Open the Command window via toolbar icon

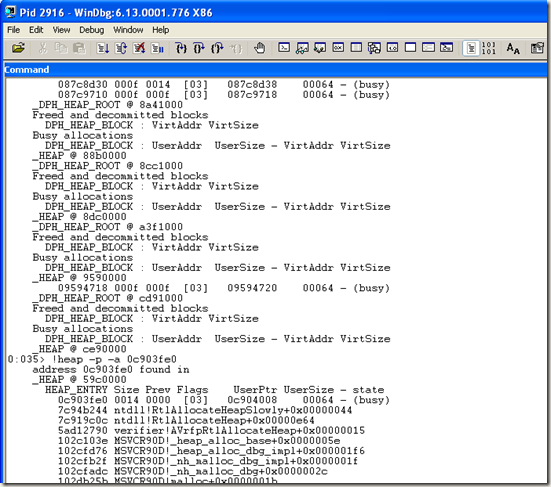pos(284,47)
